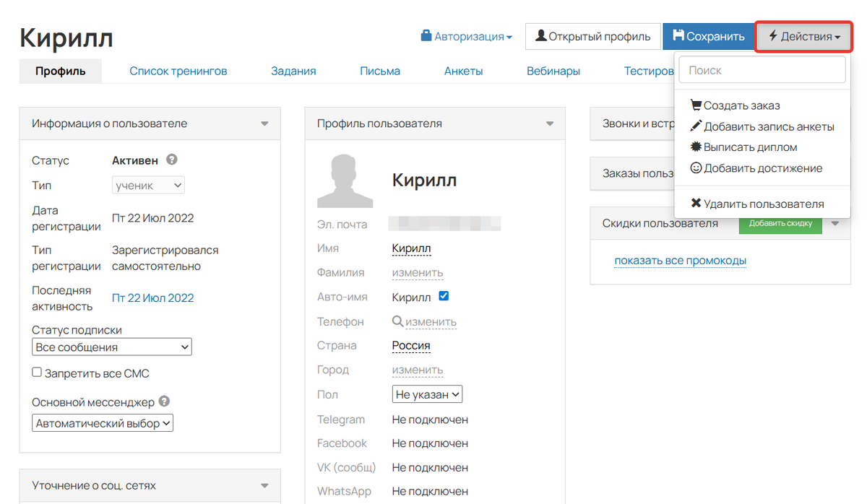Click the briefcase icon before Авторизация
This screenshot has width=867, height=504.
[x=425, y=34]
